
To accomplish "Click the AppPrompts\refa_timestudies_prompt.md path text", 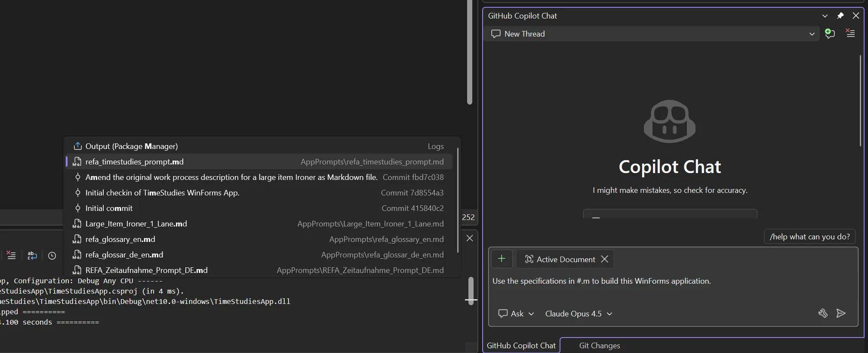I will coord(372,162).
